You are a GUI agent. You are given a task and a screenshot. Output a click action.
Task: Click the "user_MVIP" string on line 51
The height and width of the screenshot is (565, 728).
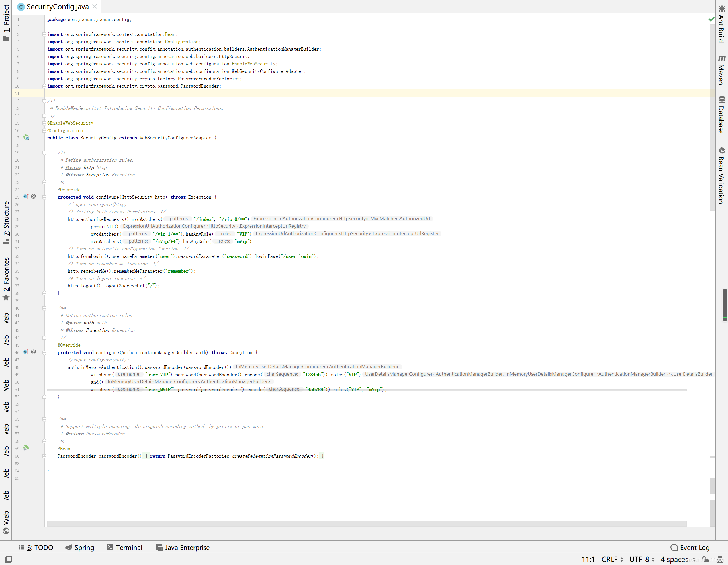click(x=159, y=389)
